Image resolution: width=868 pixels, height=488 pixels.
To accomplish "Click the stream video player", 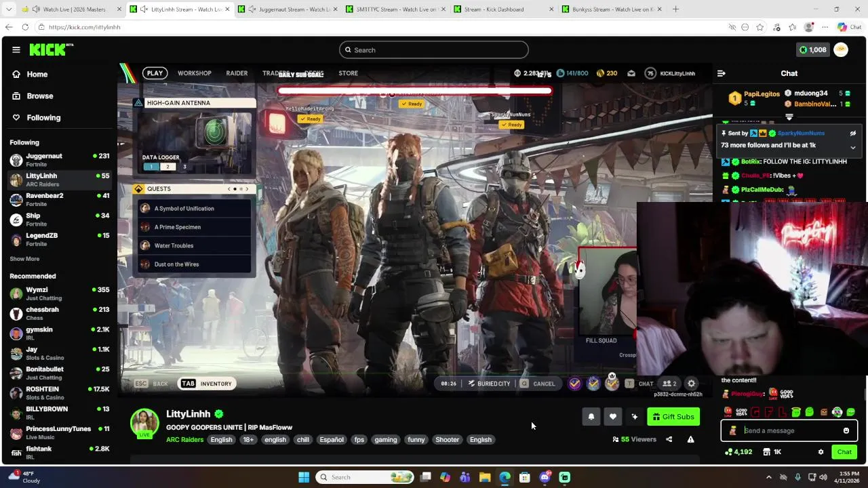I will coord(415,230).
